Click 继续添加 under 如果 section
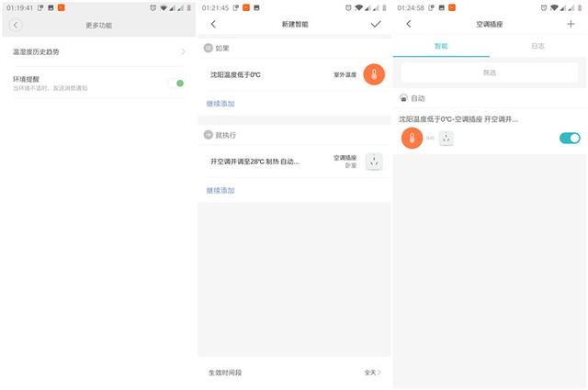Screen dimensions: 588x390 220,104
